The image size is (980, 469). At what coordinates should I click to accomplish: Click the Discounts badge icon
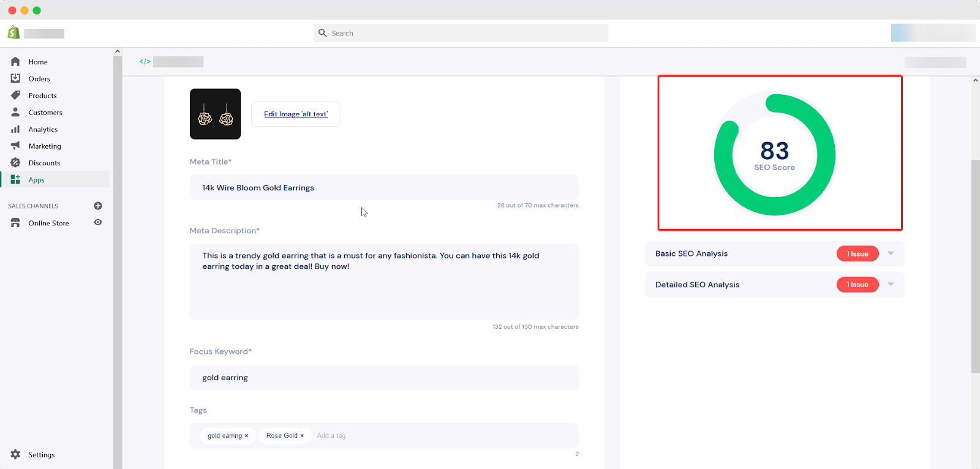coord(15,163)
